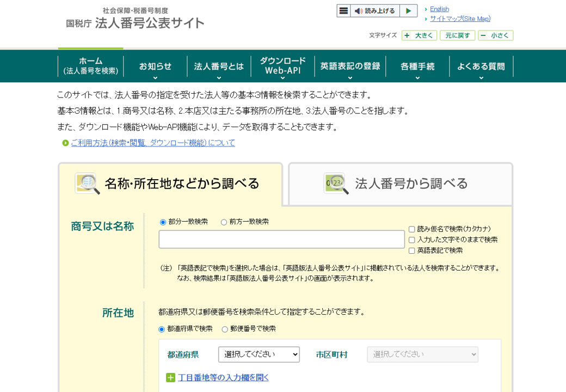The width and height of the screenshot is (566, 392).
Task: Start read-aloud with the play triangle
Action: tap(408, 11)
